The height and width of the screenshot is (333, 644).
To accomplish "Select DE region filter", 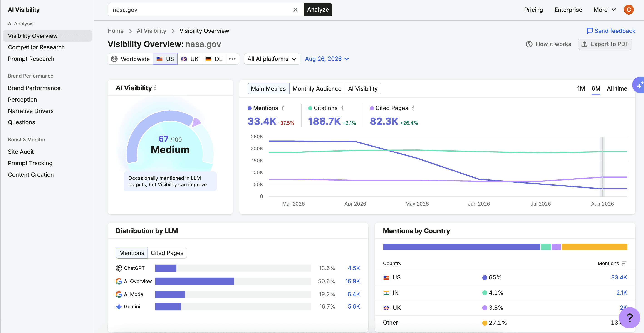I will [x=214, y=59].
